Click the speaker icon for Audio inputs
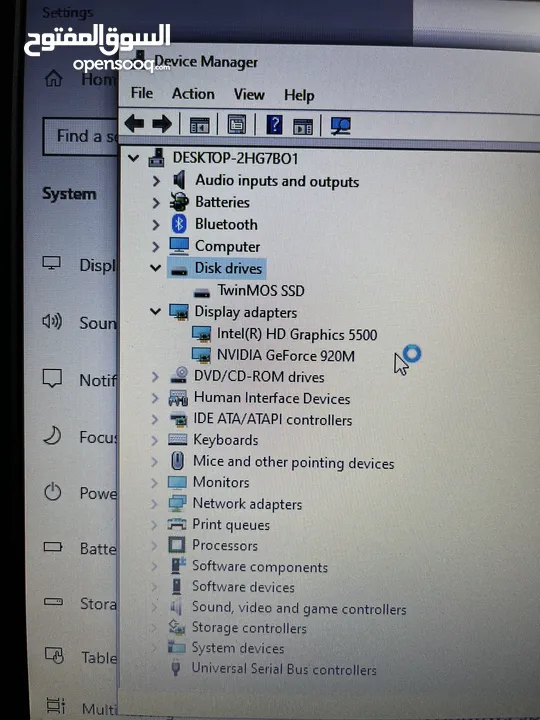 [x=179, y=180]
